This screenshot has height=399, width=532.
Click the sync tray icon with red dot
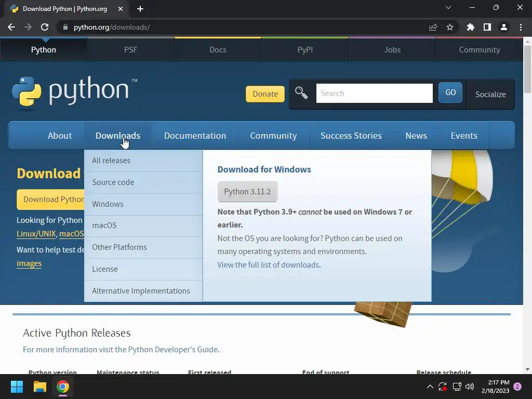443,387
